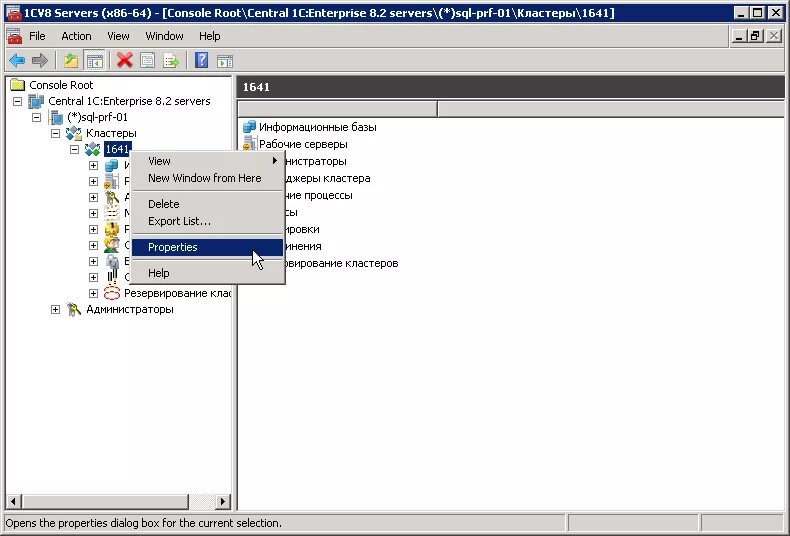The height and width of the screenshot is (536, 790).
Task: Click Рабочие серверы icon in right pane
Action: 249,144
